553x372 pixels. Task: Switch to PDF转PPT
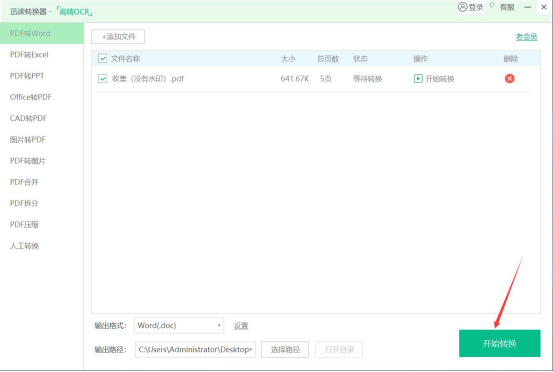pyautogui.click(x=42, y=76)
